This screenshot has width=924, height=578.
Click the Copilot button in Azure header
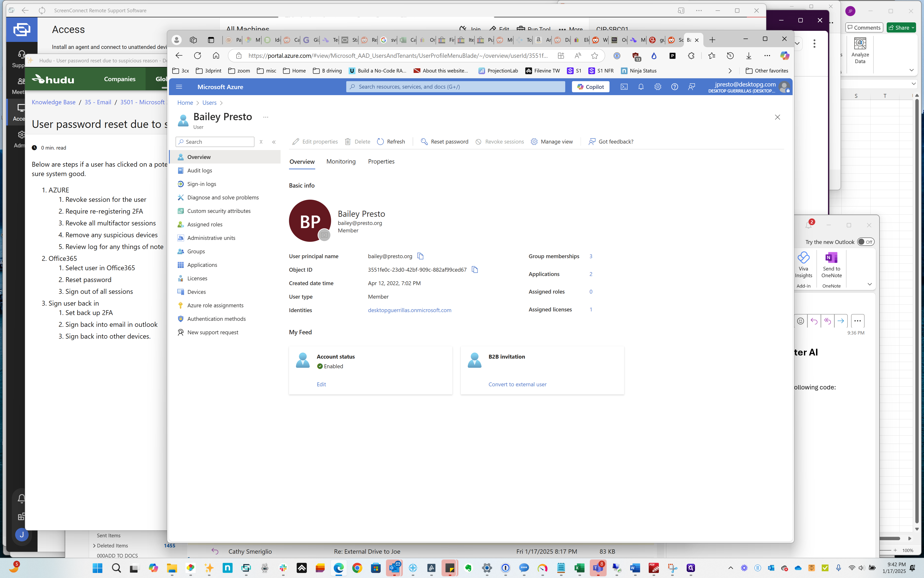[x=590, y=87]
